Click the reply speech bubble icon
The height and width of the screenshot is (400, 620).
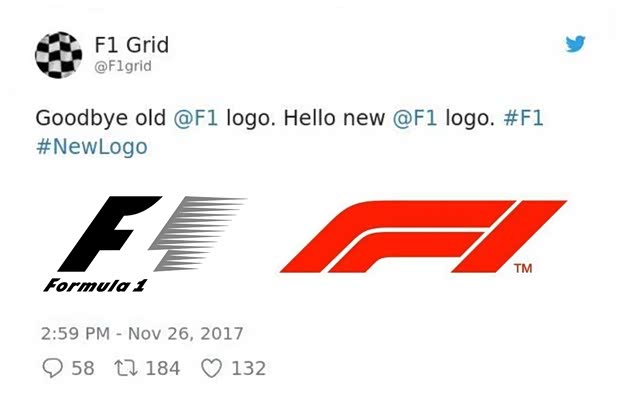coord(53,368)
